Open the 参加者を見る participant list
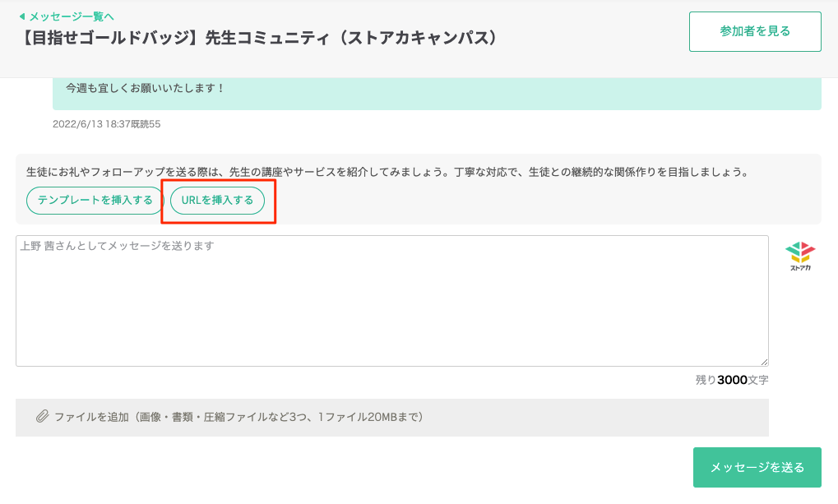 pos(754,30)
